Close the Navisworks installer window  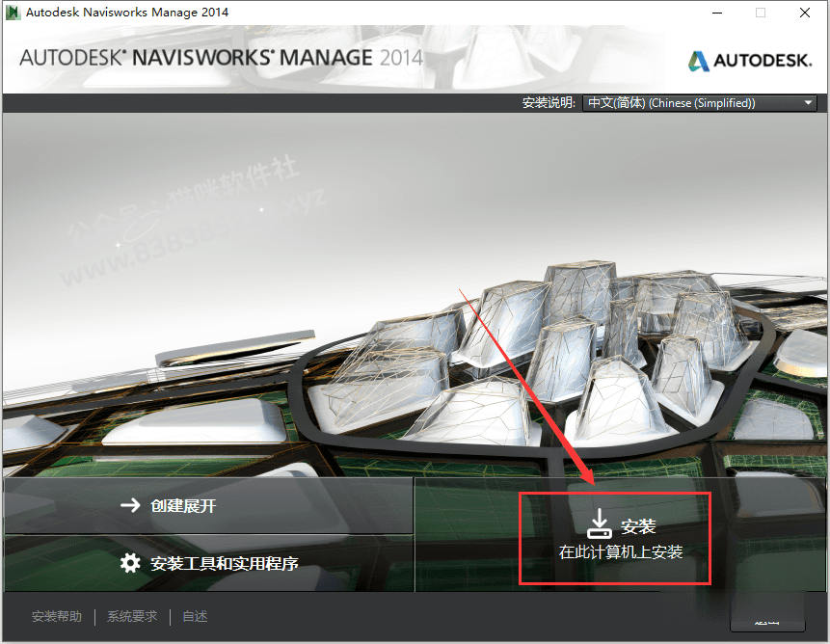pyautogui.click(x=805, y=13)
